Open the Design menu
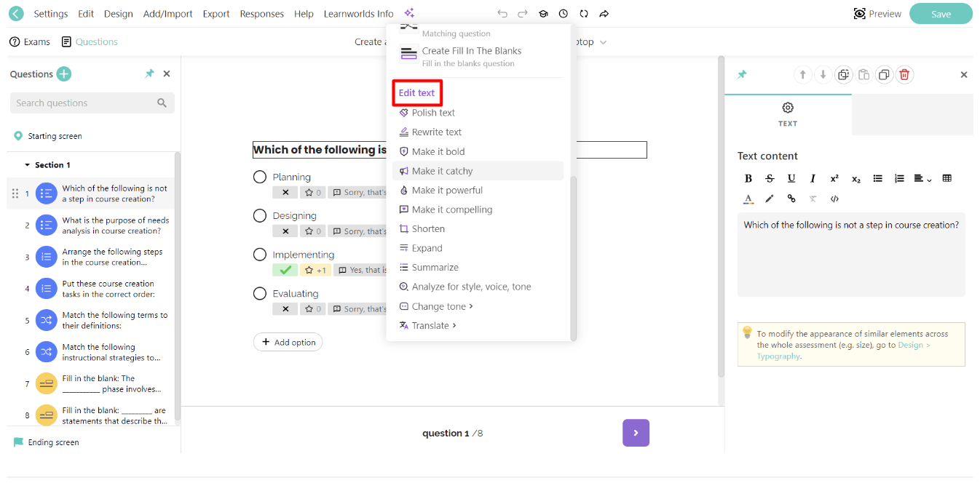 pyautogui.click(x=119, y=13)
